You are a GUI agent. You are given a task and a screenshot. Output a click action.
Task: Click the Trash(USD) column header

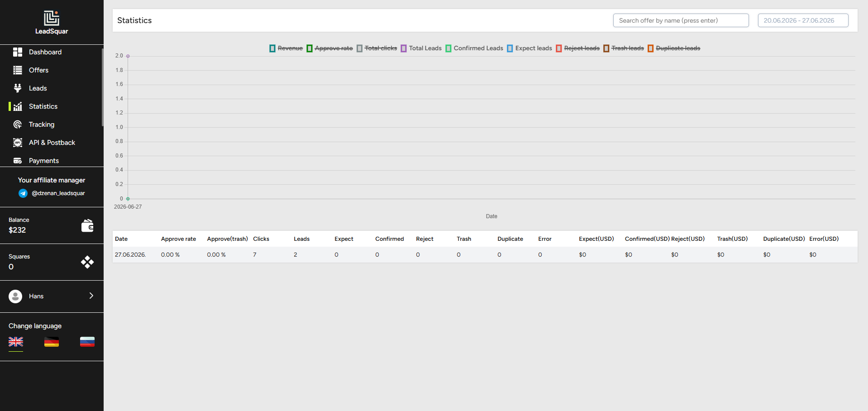732,239
